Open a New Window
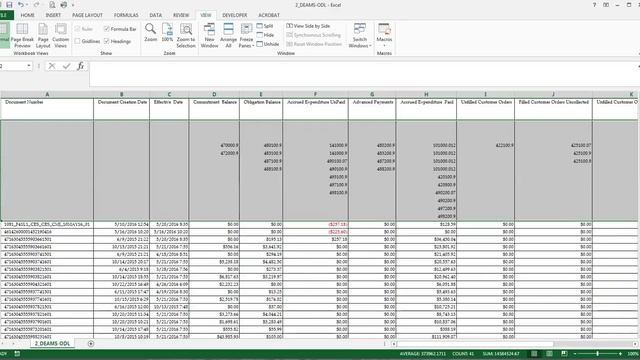 (209, 36)
